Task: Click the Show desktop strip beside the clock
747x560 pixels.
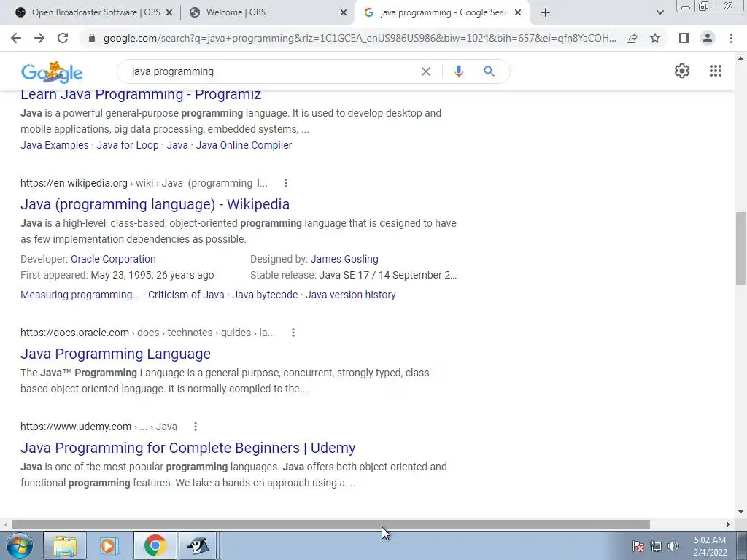Action: click(741, 545)
